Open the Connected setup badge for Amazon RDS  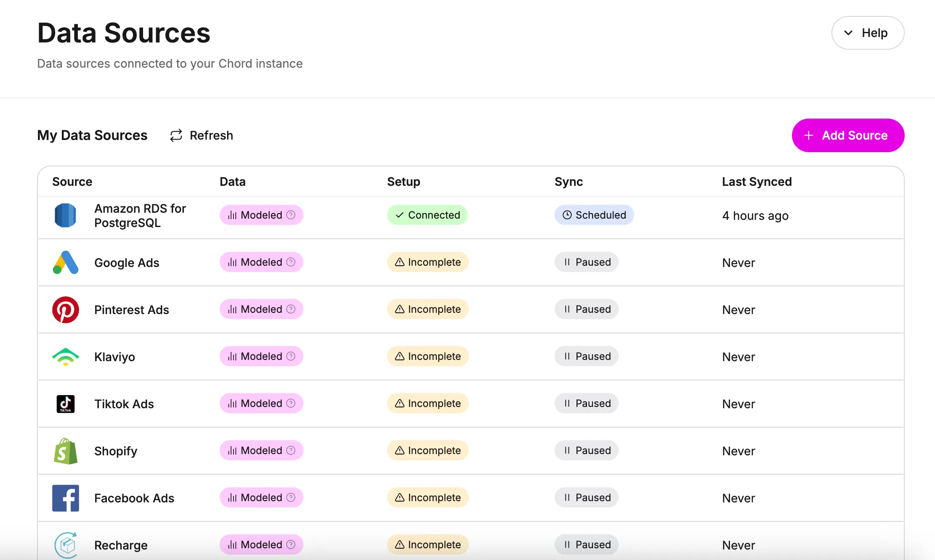[427, 215]
